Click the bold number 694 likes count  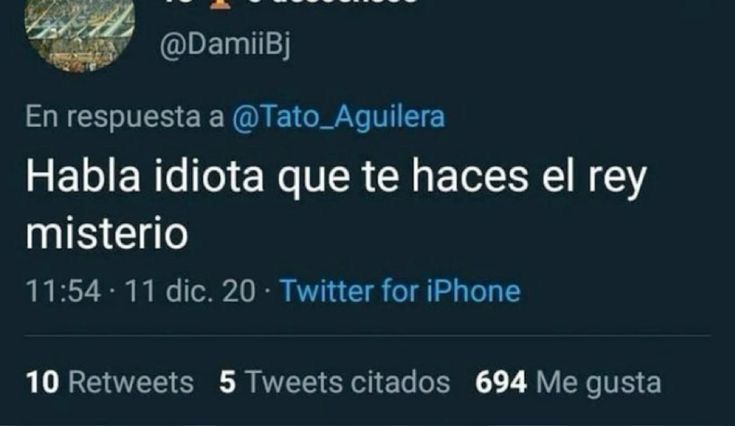[501, 382]
